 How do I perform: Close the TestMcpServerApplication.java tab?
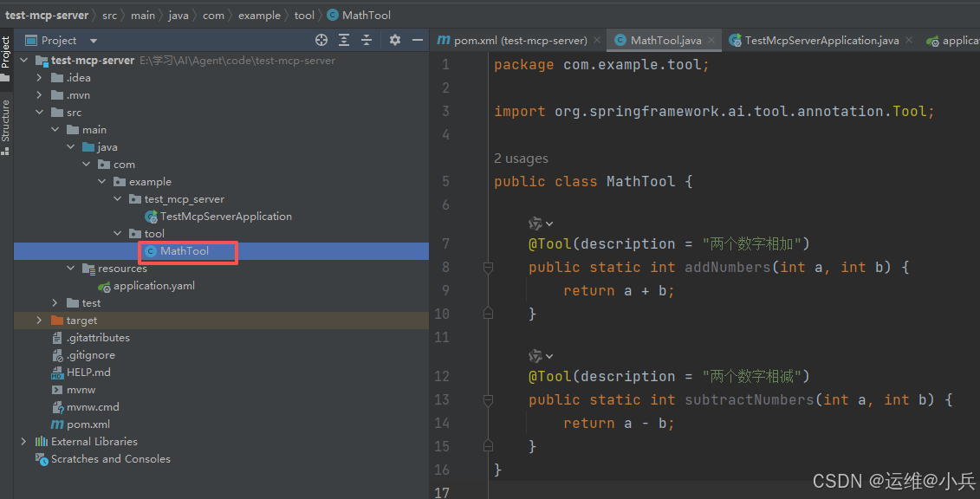909,40
